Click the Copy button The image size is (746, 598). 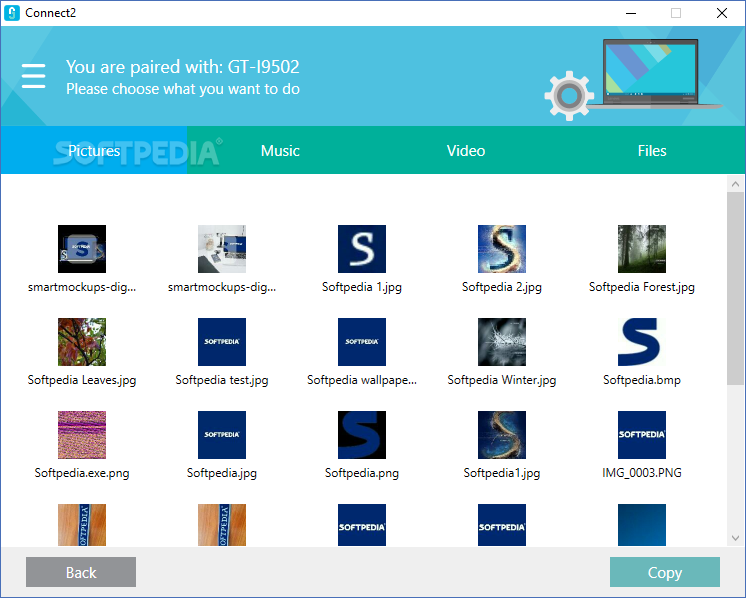[665, 572]
